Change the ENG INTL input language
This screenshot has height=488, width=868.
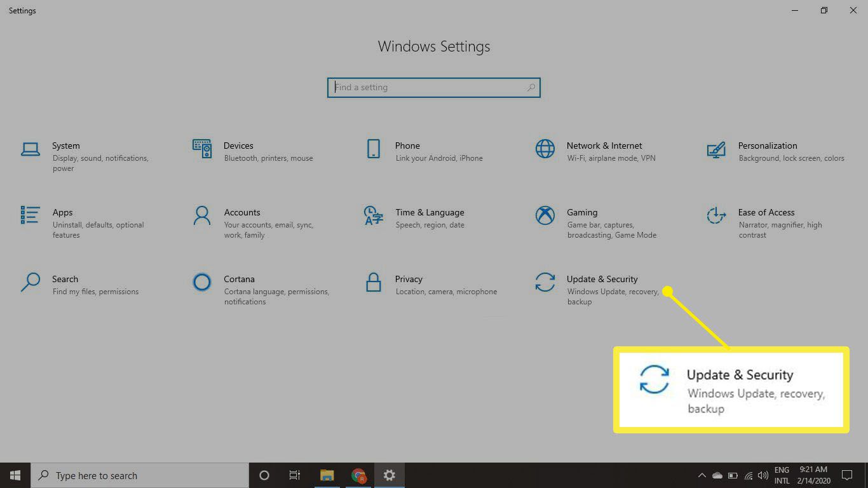(x=782, y=475)
